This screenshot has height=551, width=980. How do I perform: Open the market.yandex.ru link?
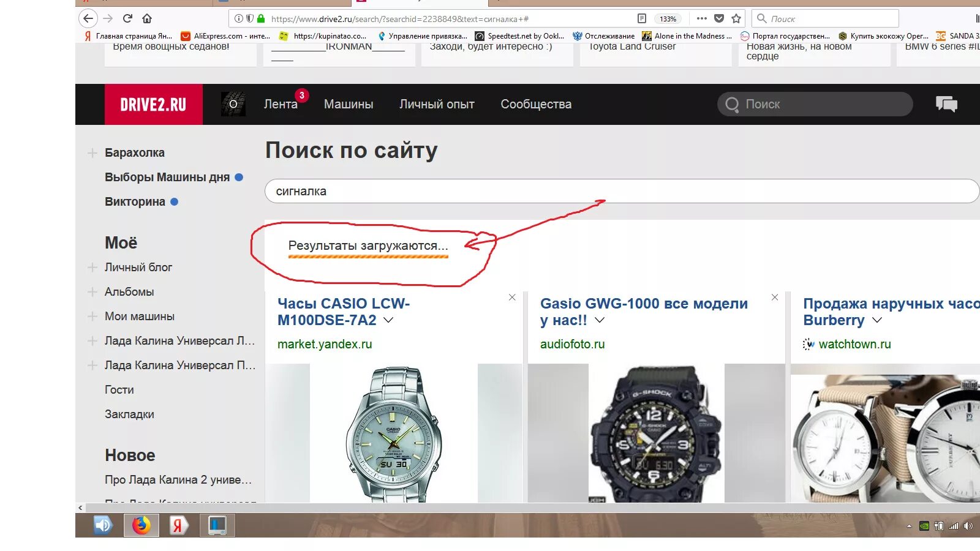pyautogui.click(x=325, y=344)
